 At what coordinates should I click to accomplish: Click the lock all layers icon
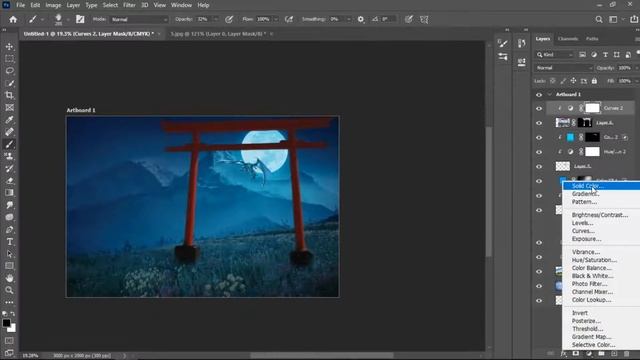[594, 81]
